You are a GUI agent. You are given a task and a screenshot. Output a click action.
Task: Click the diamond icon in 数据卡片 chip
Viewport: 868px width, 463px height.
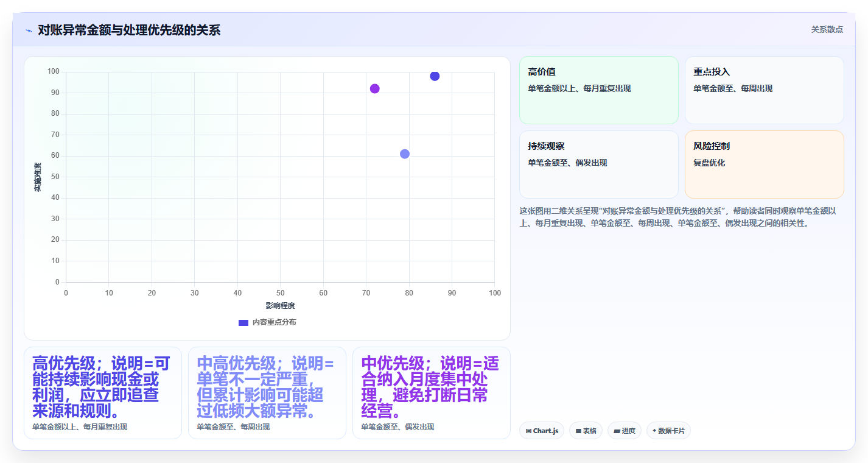(x=654, y=431)
